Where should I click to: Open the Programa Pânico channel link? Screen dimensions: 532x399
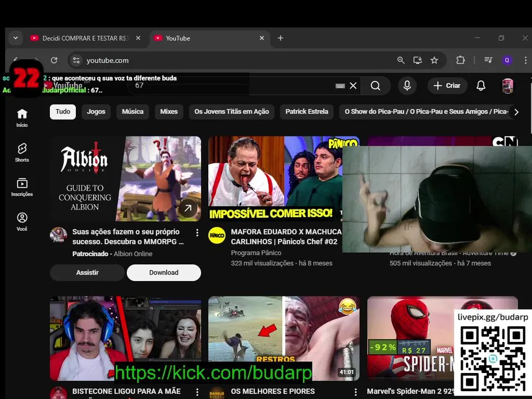point(256,253)
